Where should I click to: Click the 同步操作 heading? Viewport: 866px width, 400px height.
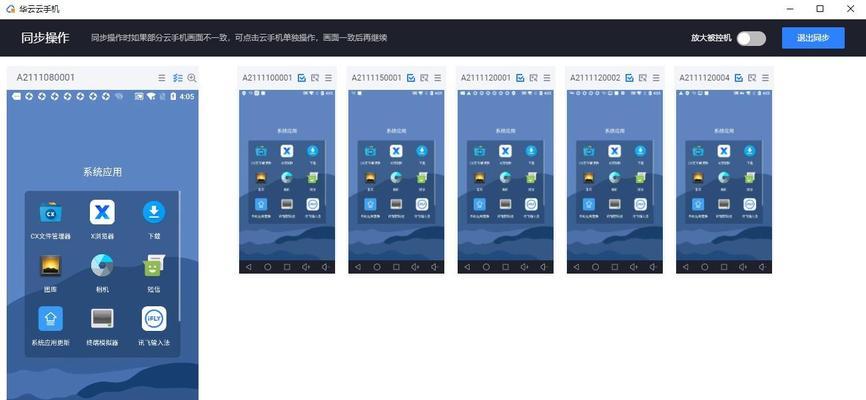coord(45,38)
